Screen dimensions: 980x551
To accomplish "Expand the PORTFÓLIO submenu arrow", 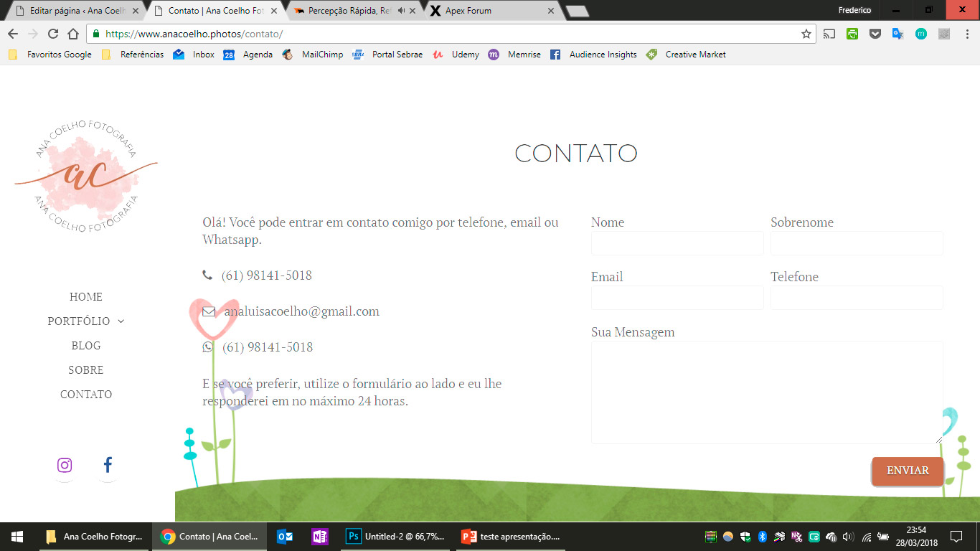I will coord(121,321).
